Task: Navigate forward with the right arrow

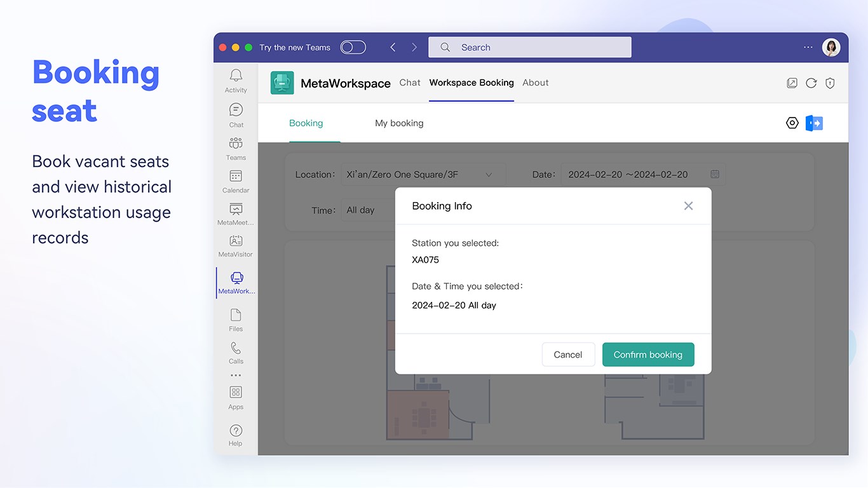Action: click(x=414, y=47)
